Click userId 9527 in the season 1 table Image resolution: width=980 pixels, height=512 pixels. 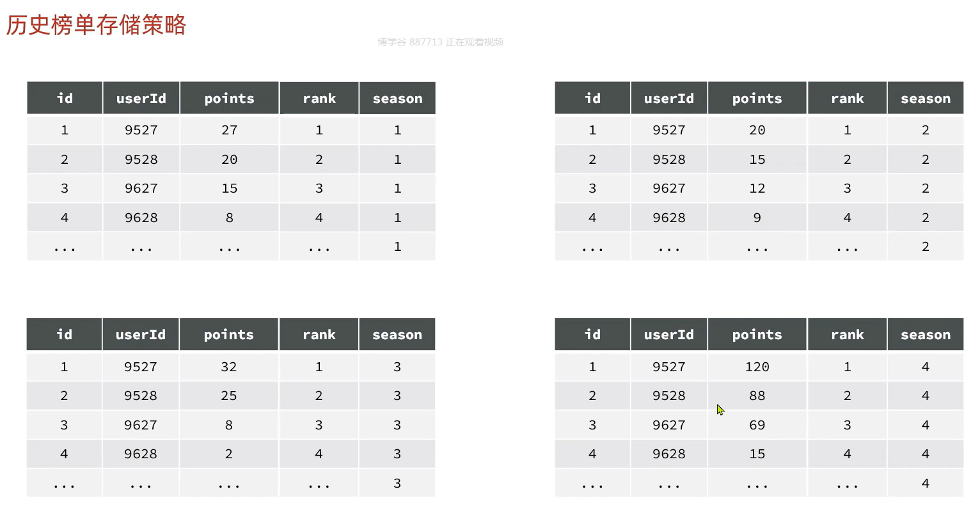pos(141,130)
